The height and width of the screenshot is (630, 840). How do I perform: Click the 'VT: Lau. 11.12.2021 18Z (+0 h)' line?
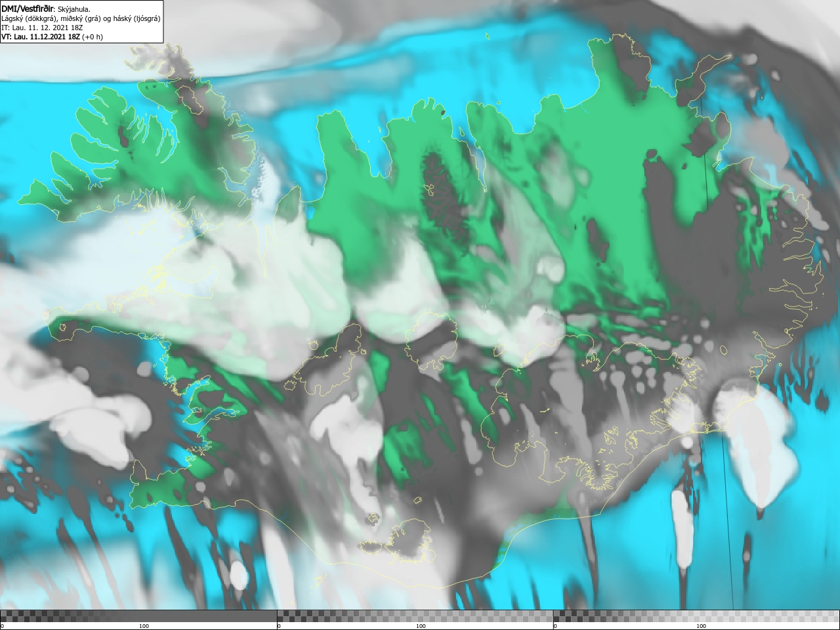[52, 37]
